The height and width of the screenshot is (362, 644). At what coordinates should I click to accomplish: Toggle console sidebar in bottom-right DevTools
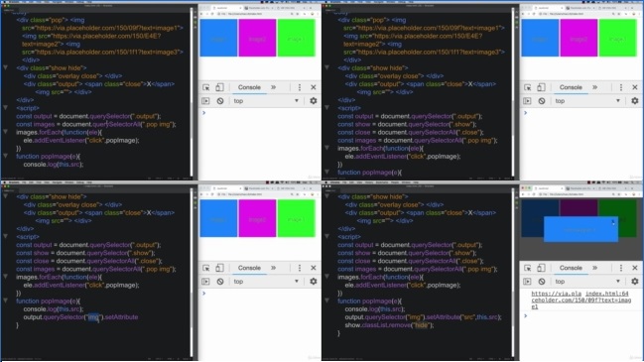pos(527,282)
